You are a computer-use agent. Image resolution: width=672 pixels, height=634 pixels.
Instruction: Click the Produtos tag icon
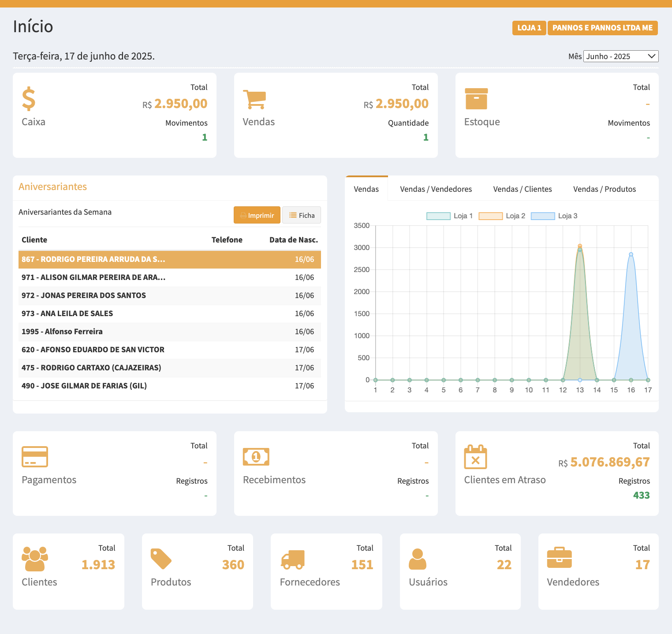(x=161, y=559)
